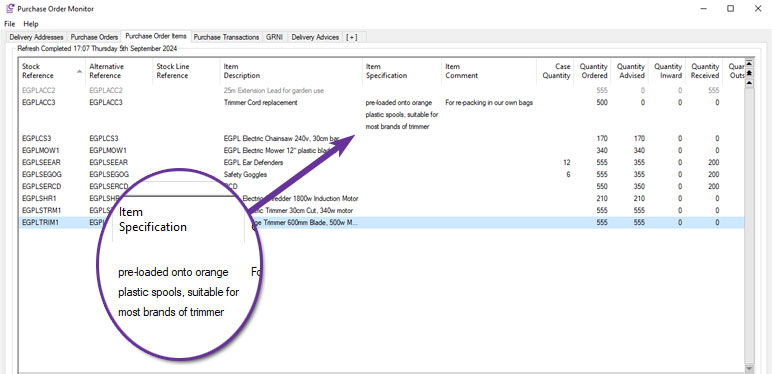Select the highlighted EGPLTRIM1 stock reference cell
Image resolution: width=772 pixels, height=374 pixels.
click(x=40, y=222)
